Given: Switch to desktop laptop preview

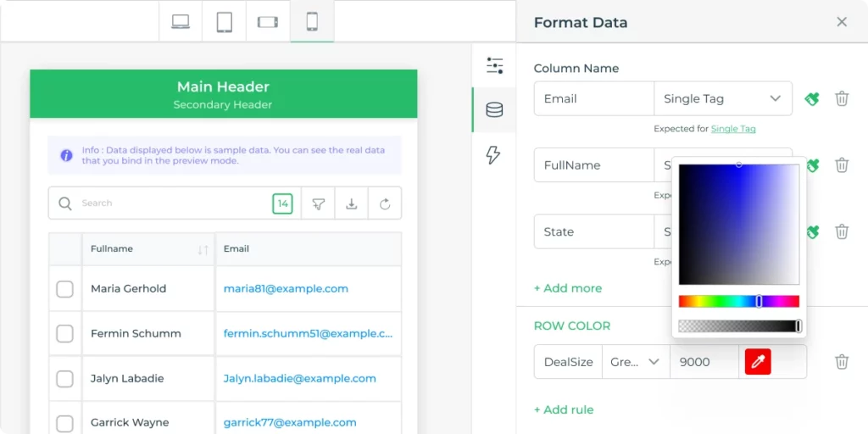Looking at the screenshot, I should tap(181, 21).
